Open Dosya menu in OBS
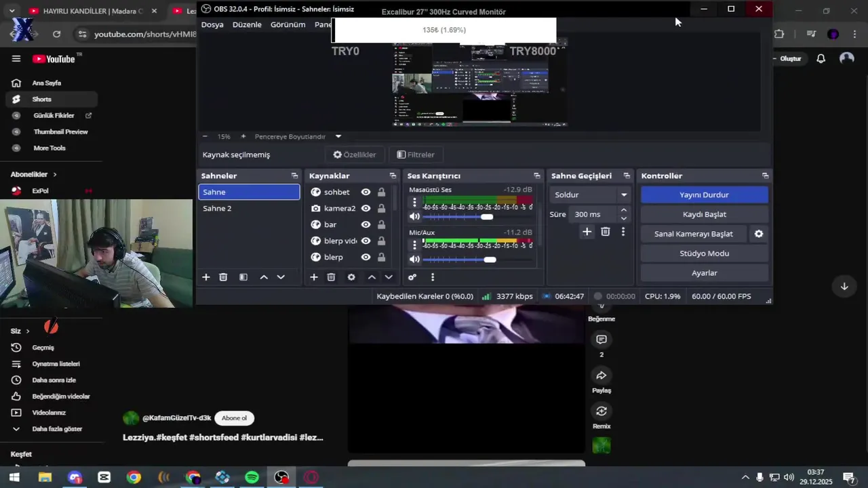The image size is (868, 488). pos(212,24)
